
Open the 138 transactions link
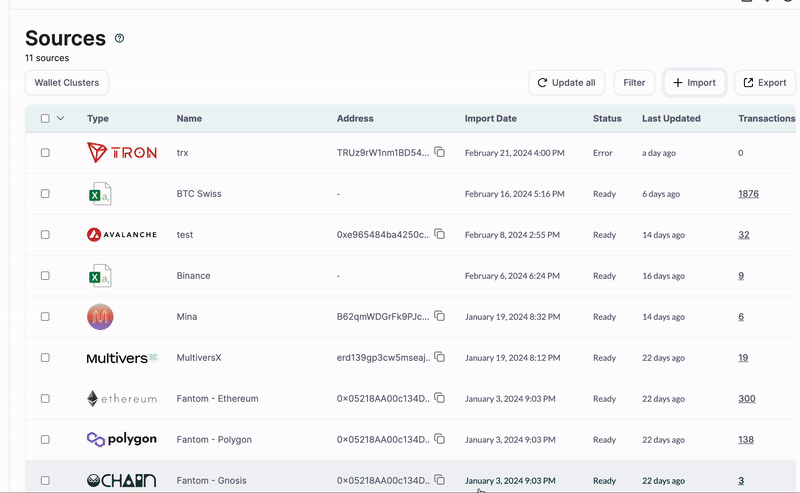coord(746,439)
